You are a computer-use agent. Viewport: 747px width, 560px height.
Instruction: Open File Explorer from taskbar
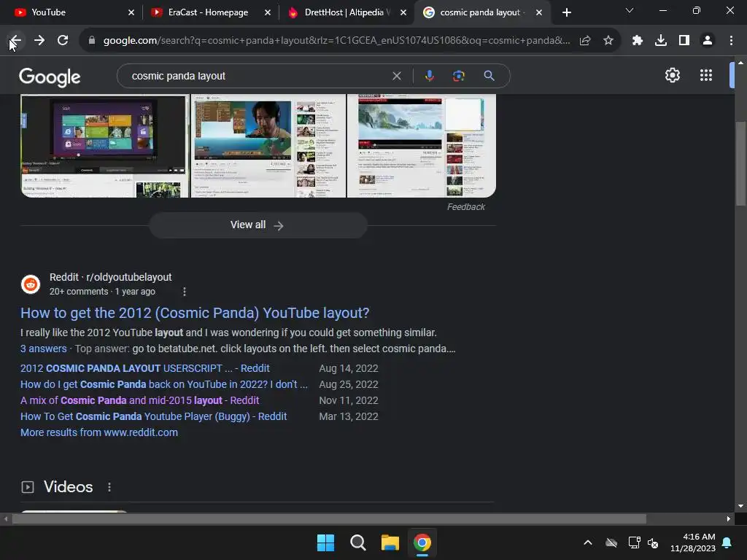pyautogui.click(x=390, y=542)
